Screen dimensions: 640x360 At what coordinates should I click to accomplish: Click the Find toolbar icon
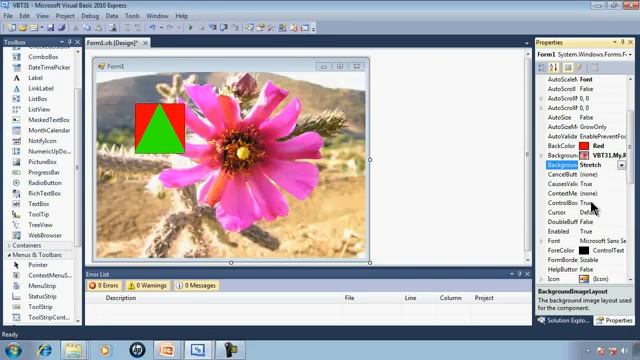113,28
